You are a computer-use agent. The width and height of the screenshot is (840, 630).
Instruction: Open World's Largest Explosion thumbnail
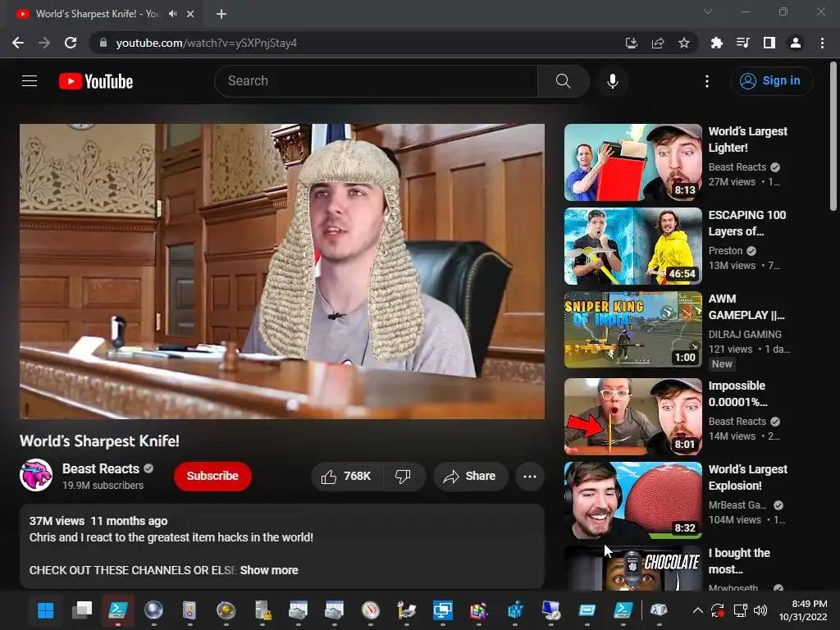click(632, 500)
